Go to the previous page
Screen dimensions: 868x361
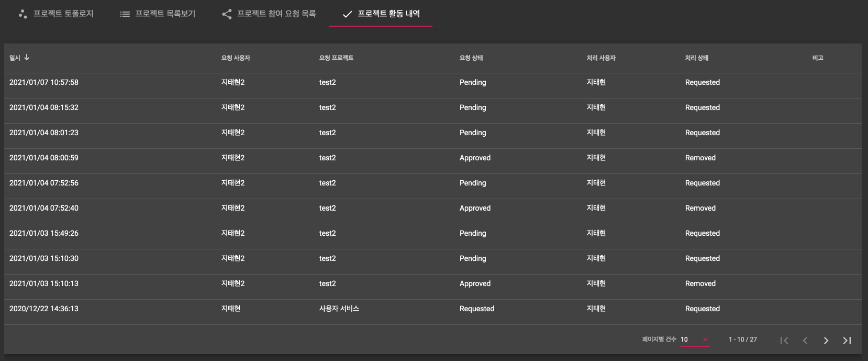tap(805, 341)
